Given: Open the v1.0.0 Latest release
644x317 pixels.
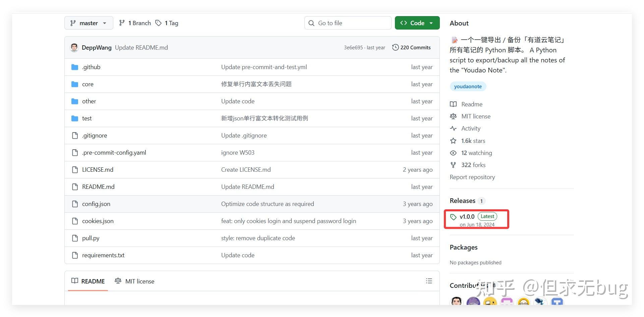Looking at the screenshot, I should 467,216.
